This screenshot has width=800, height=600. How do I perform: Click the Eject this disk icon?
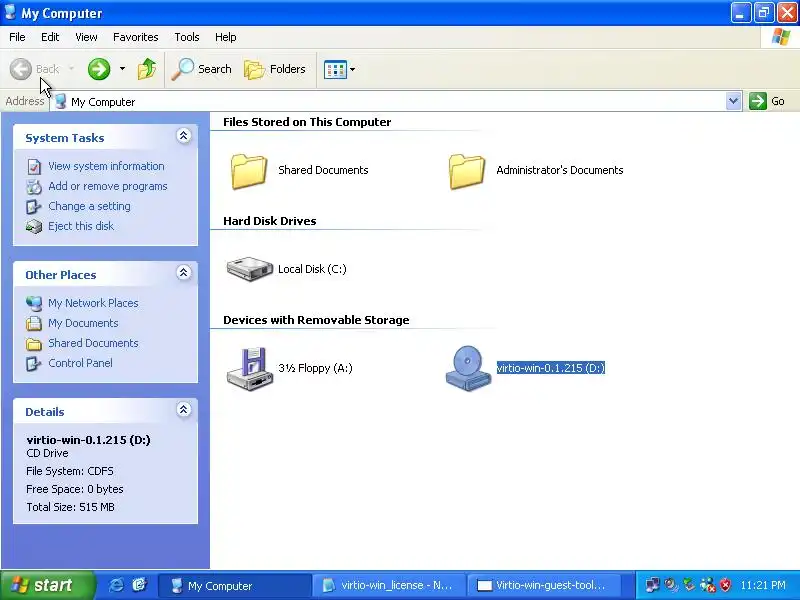(34, 227)
